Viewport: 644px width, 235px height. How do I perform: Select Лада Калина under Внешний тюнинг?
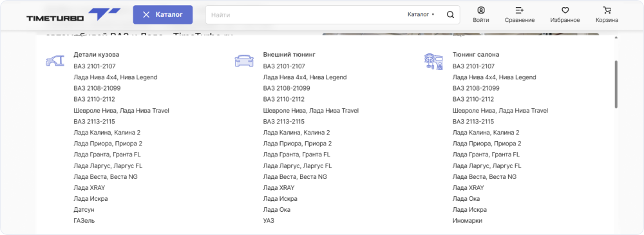pyautogui.click(x=296, y=133)
